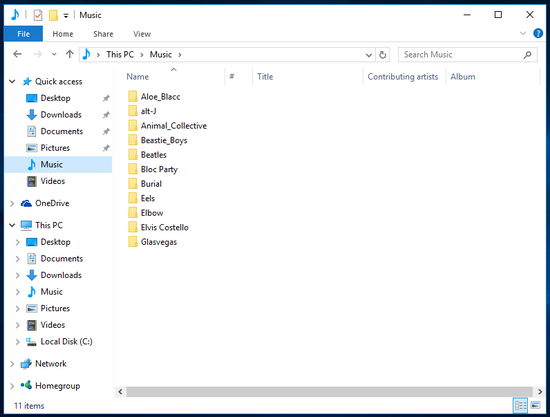Open Desktop under Quick access
The image size is (550, 417).
pos(55,98)
